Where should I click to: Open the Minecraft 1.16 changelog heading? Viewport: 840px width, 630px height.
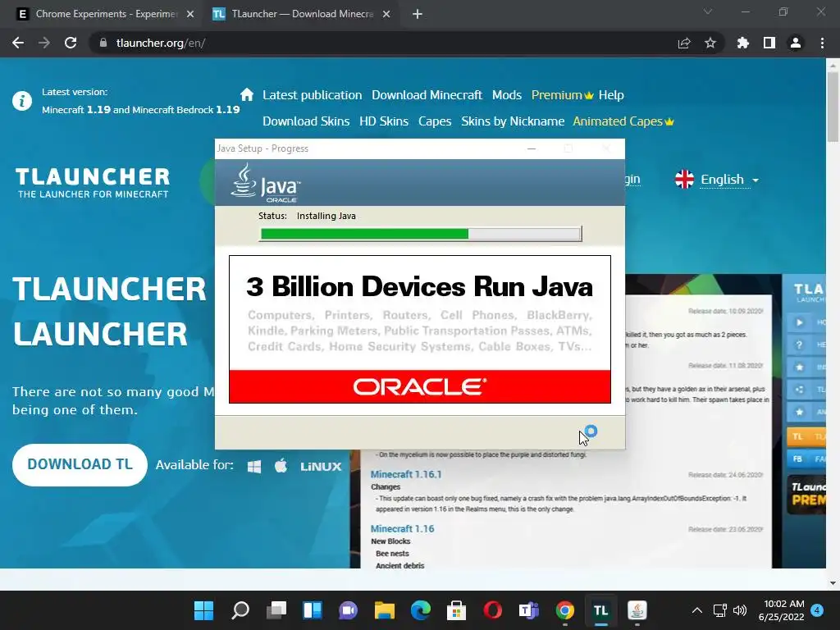[402, 529]
